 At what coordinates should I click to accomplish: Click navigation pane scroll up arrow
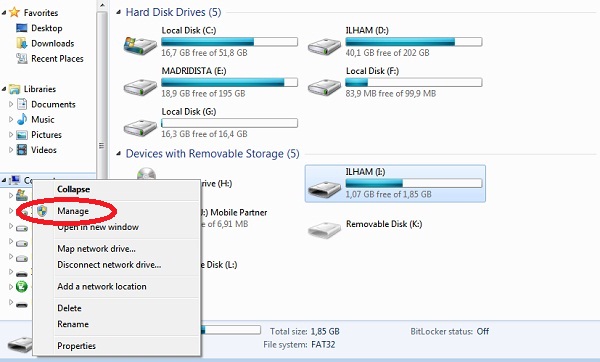pyautogui.click(x=102, y=5)
